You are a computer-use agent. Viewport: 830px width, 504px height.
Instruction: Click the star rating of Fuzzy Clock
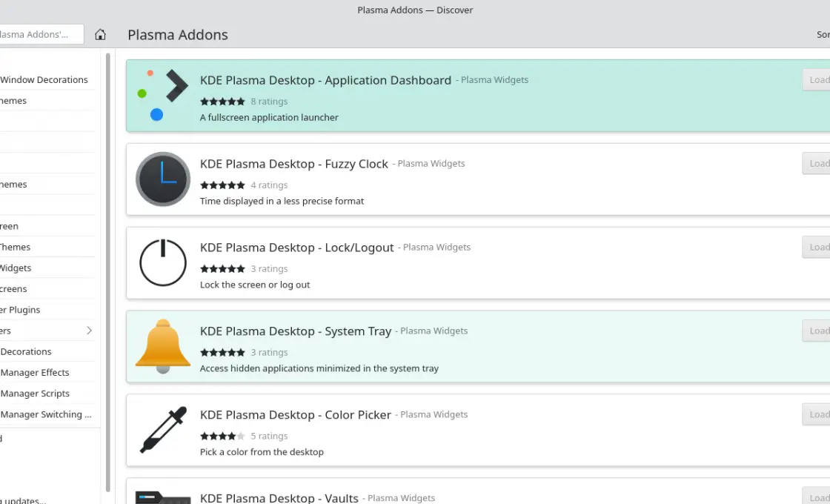pos(222,185)
